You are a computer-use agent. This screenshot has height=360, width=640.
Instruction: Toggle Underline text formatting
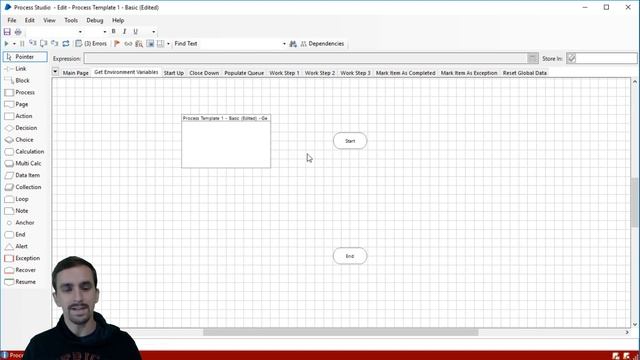[x=136, y=31]
